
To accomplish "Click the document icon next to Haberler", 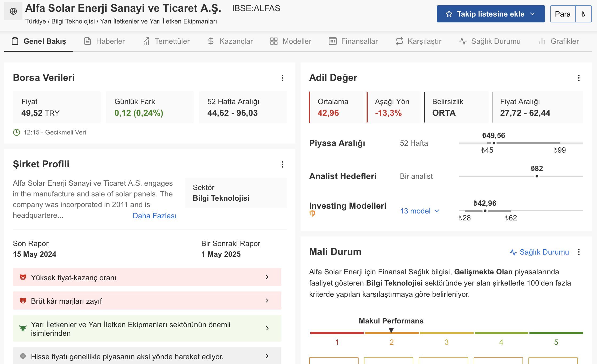I will (x=88, y=41).
